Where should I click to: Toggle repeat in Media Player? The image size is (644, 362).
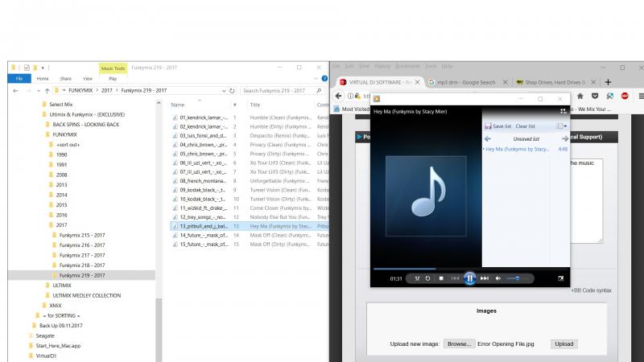[428, 278]
